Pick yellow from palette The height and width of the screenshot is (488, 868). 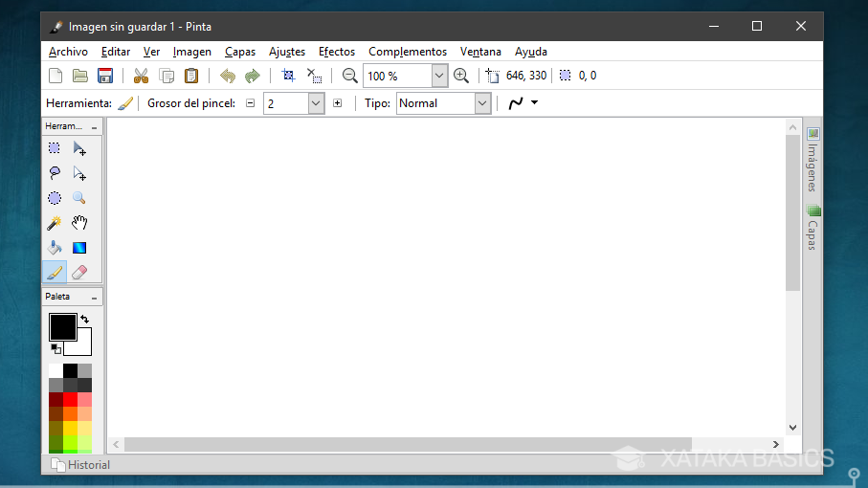70,429
